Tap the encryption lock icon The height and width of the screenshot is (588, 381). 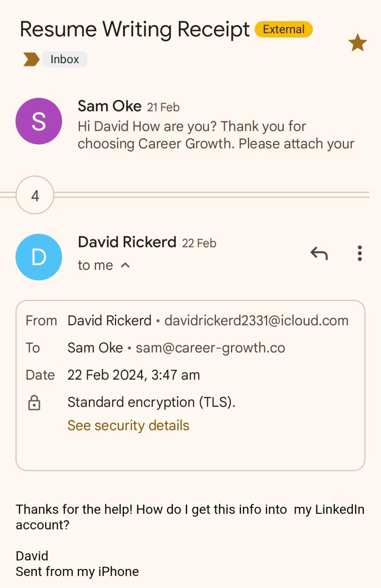coord(34,402)
